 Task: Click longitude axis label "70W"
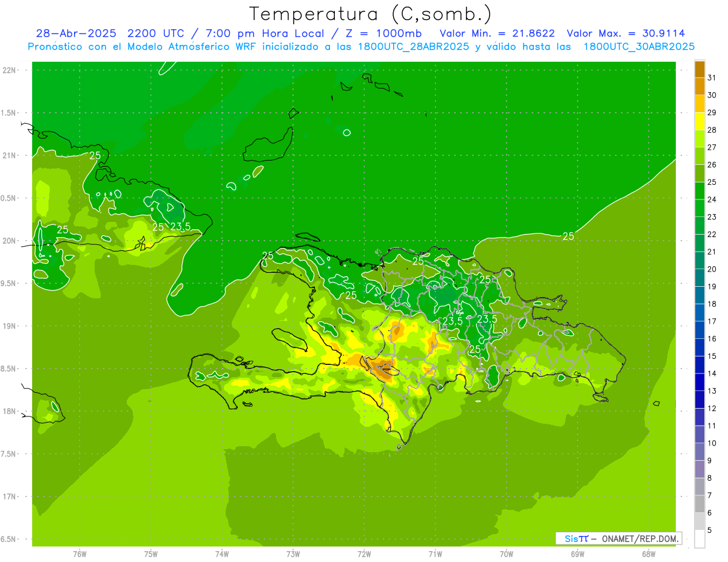point(507,554)
